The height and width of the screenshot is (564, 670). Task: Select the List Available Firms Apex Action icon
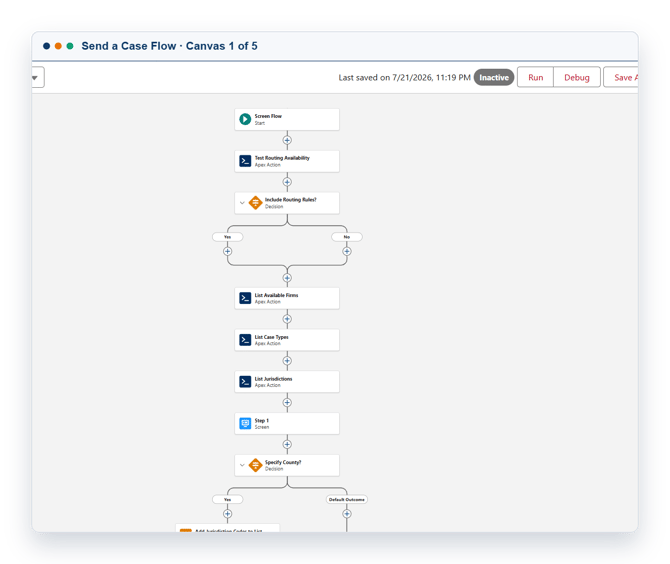point(245,298)
